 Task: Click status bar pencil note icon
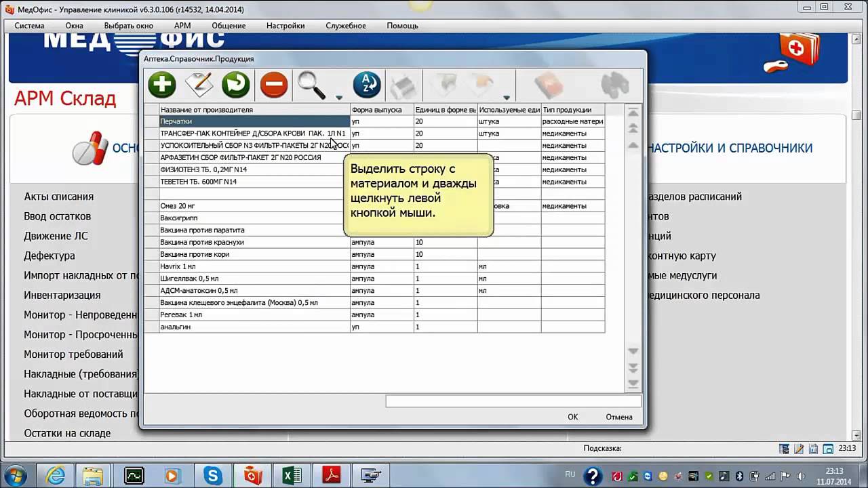tap(799, 449)
